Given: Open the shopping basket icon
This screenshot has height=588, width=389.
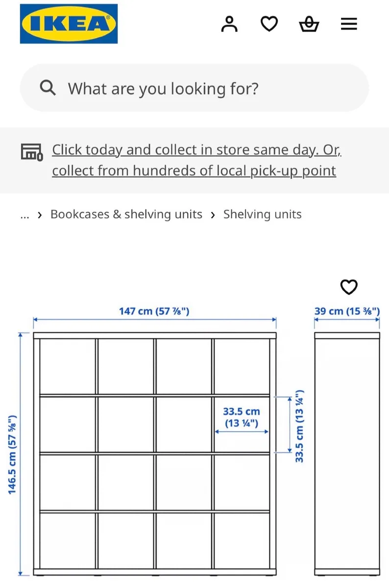Looking at the screenshot, I should 309,24.
